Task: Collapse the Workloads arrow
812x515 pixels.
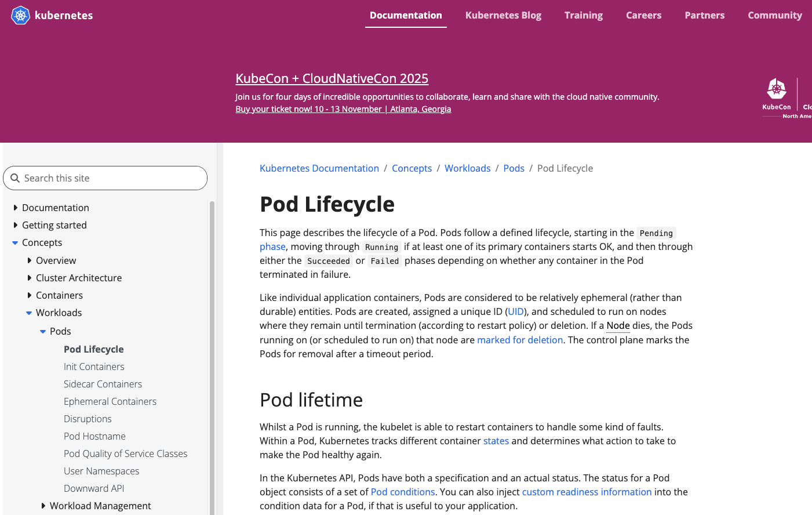Action: pyautogui.click(x=29, y=313)
